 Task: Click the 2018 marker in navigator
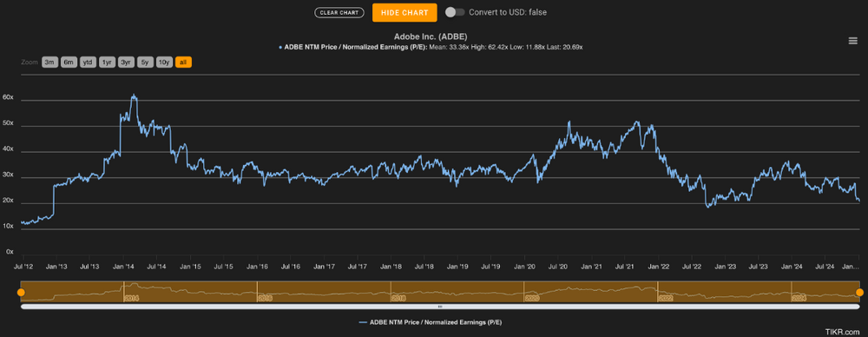click(398, 298)
